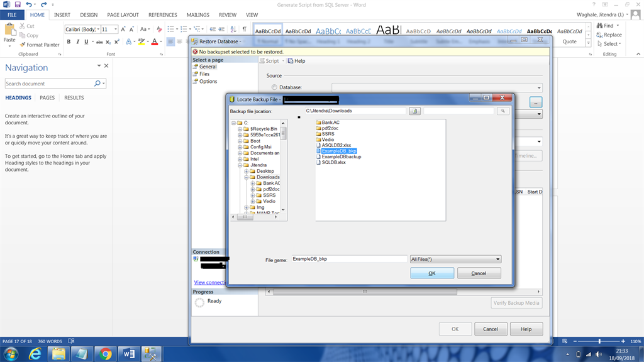
Task: Click the Shrink Font icon
Action: [x=131, y=29]
